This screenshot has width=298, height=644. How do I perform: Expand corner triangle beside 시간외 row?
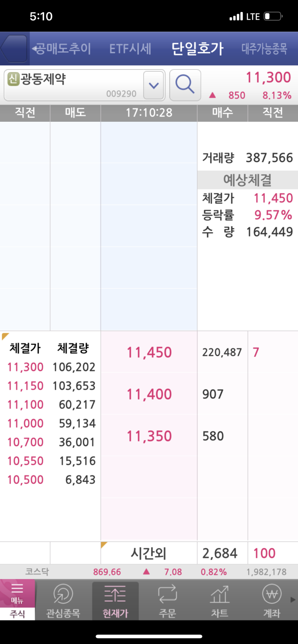105,545
